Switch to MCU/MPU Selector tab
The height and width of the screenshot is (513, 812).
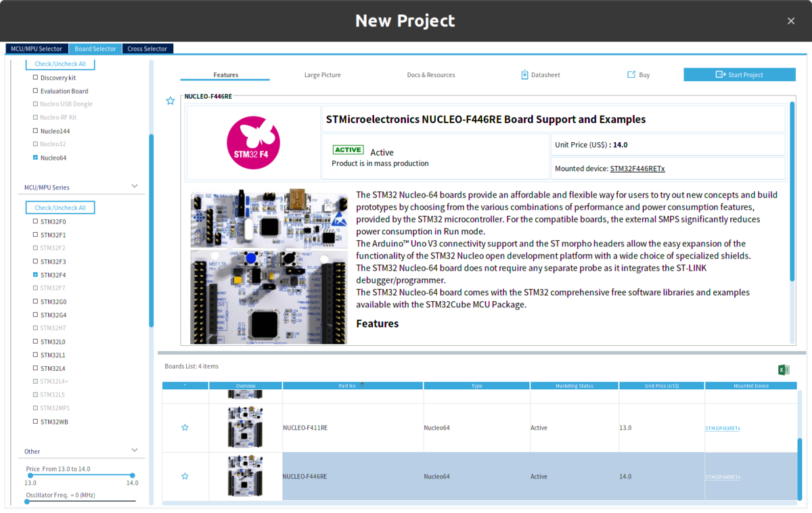point(37,49)
